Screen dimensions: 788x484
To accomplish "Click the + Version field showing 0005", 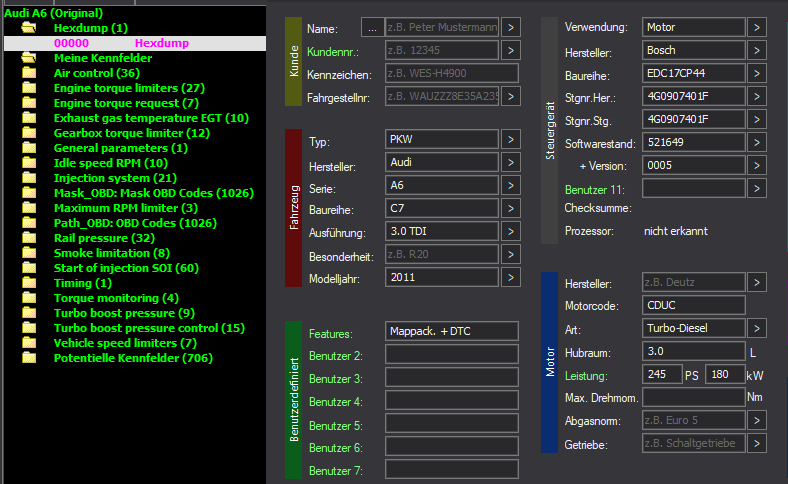I will point(694,165).
